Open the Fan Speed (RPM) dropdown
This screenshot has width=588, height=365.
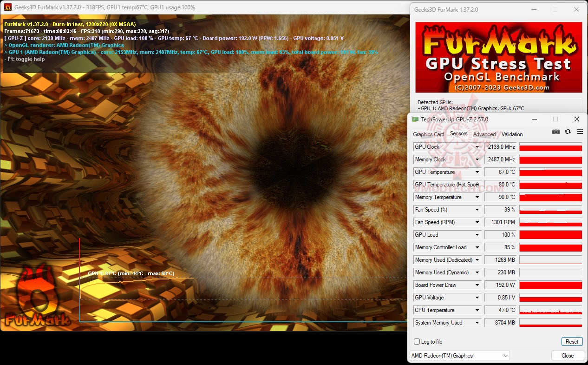pos(477,222)
